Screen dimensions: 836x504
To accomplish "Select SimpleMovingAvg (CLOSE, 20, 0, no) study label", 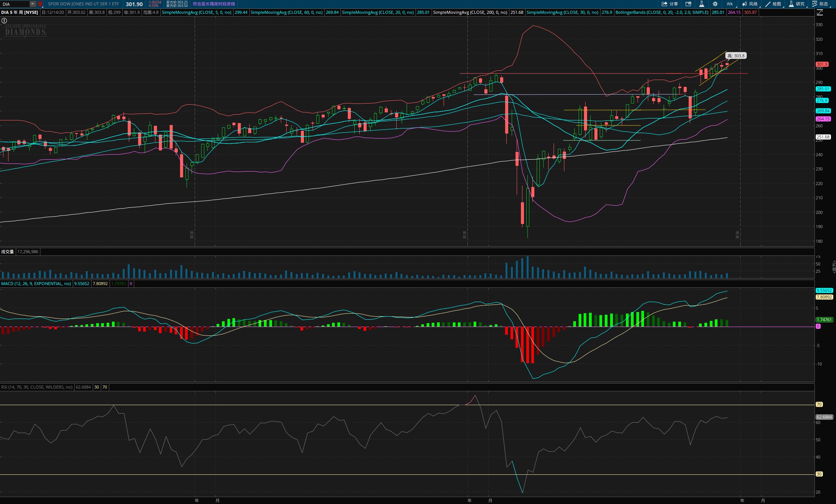I will (378, 12).
